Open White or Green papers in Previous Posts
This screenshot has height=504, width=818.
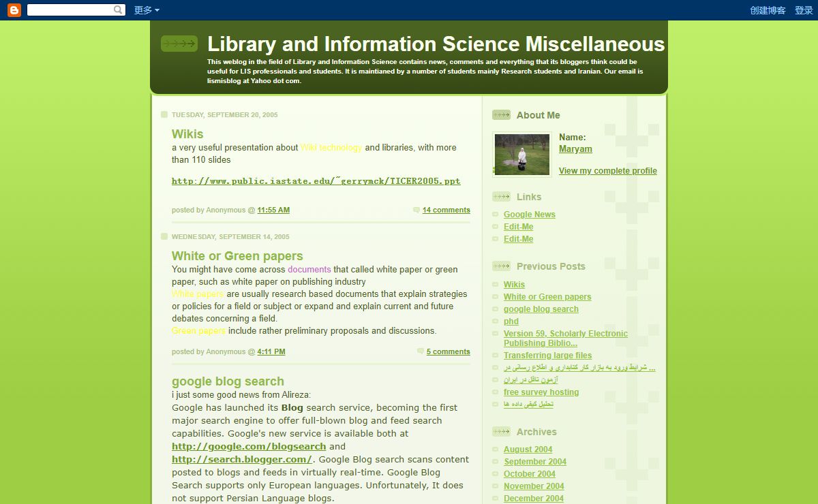pos(547,297)
